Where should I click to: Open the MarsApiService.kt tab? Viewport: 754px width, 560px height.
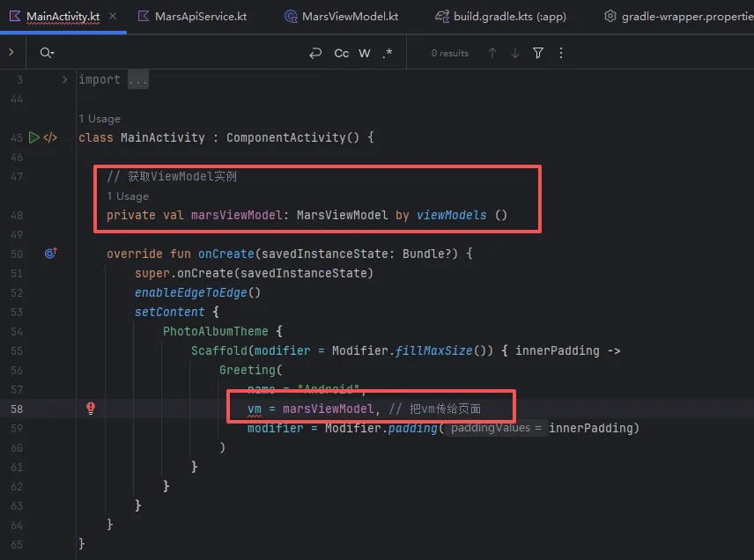[192, 17]
